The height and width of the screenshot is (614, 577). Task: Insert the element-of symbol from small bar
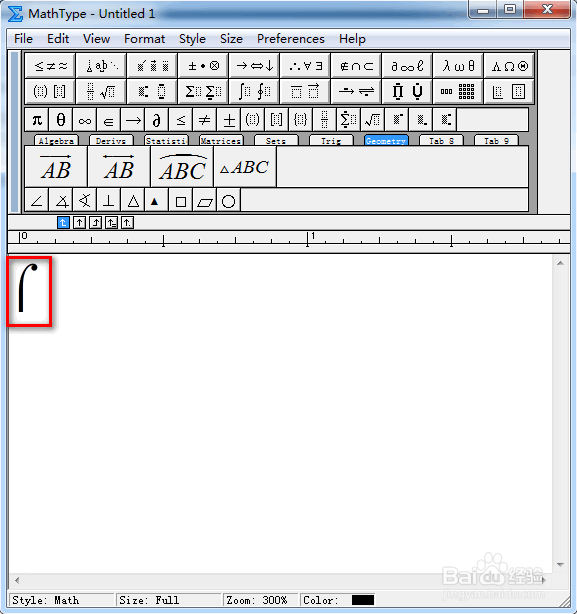(108, 120)
